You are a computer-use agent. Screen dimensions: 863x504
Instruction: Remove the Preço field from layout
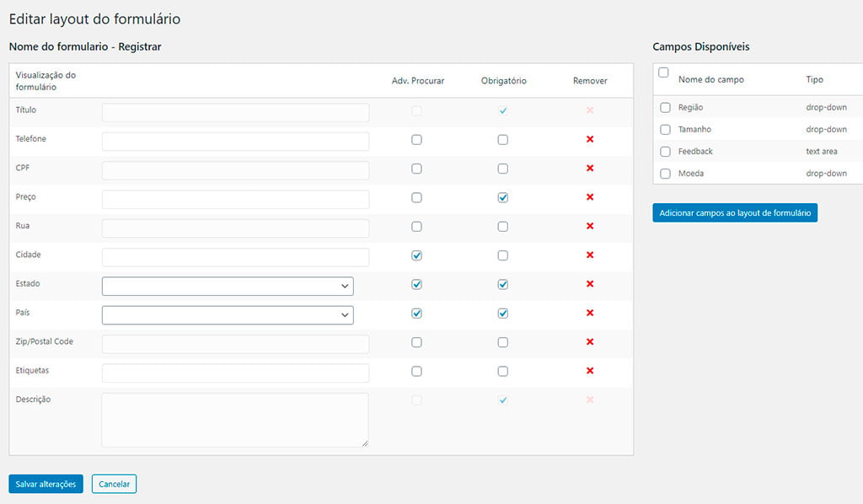(x=590, y=197)
